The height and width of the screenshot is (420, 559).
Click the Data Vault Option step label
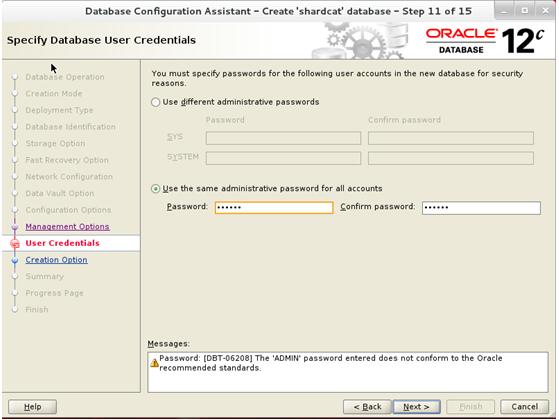(60, 193)
